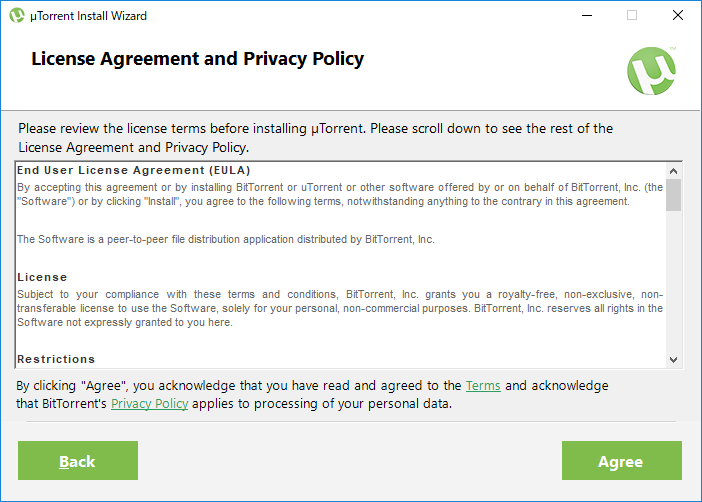Go back with the Back button
Image resolution: width=702 pixels, height=502 pixels.
coord(78,460)
